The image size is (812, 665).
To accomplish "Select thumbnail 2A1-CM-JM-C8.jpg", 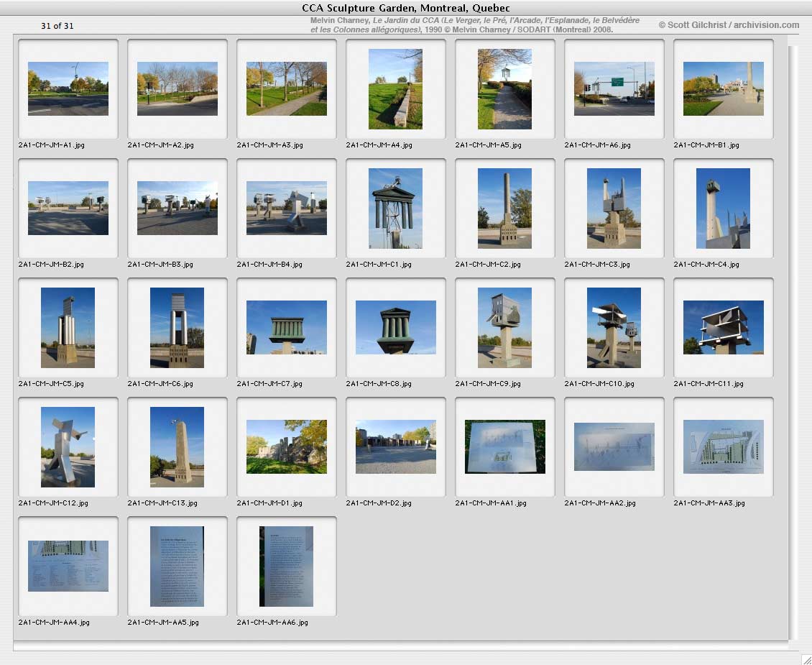I will [396, 327].
